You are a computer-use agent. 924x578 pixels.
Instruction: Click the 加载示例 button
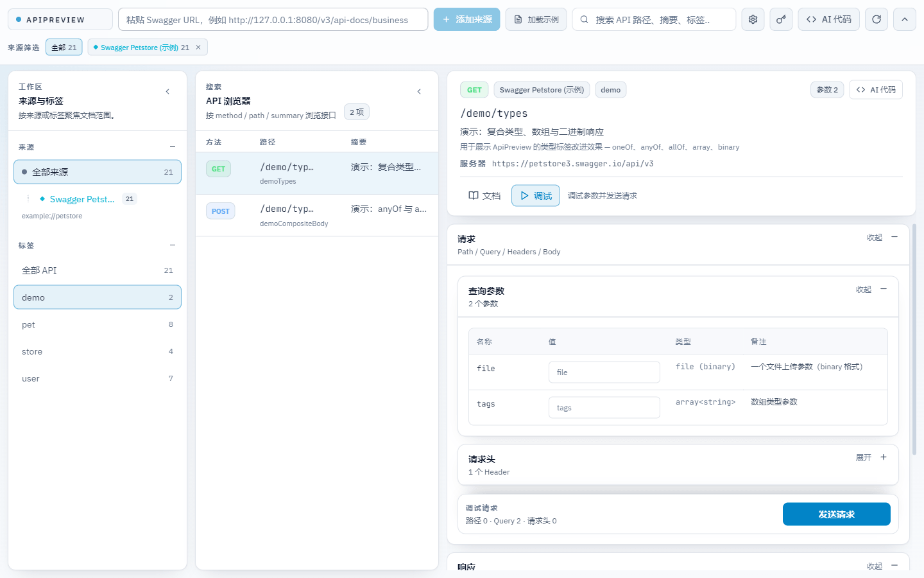coord(536,19)
